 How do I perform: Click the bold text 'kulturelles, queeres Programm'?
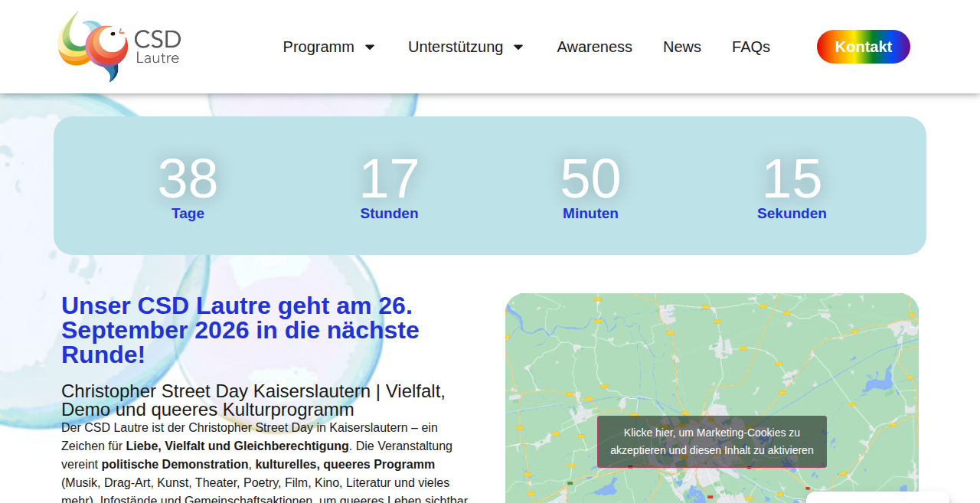coord(345,464)
